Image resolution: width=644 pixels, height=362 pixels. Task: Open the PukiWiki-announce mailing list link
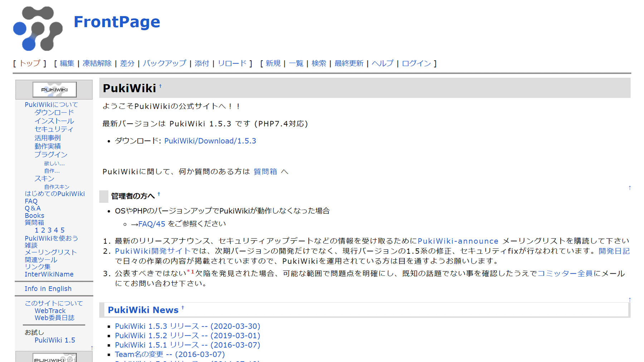[458, 241]
